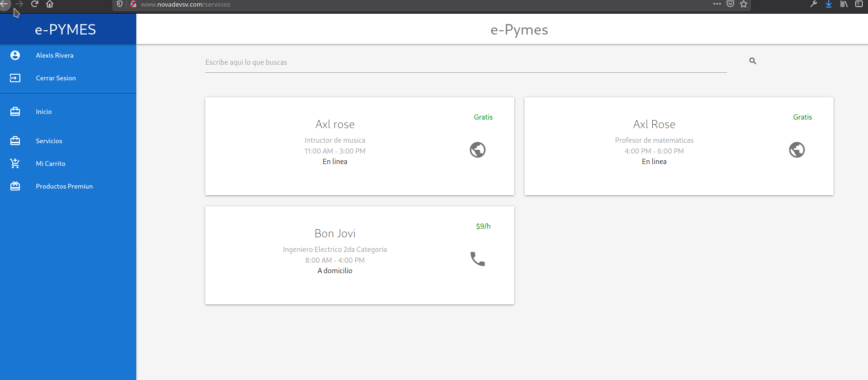This screenshot has height=380, width=868.
Task: Click the browser forward arrow
Action: pos(19,4)
